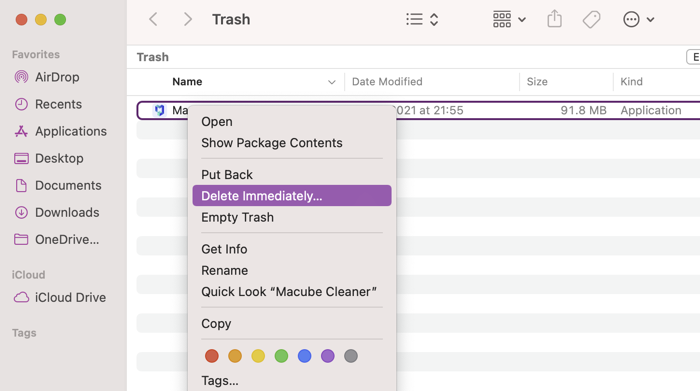
Task: Click the Application kind cell
Action: [x=650, y=110]
